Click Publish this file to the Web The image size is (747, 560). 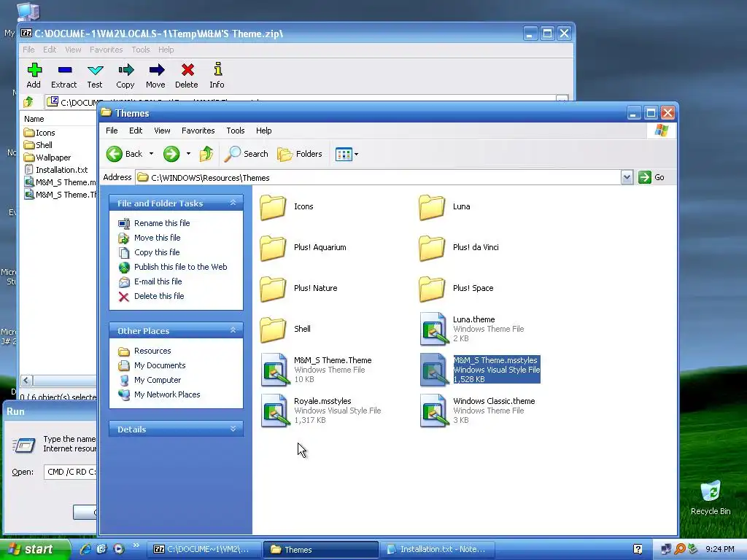click(181, 267)
